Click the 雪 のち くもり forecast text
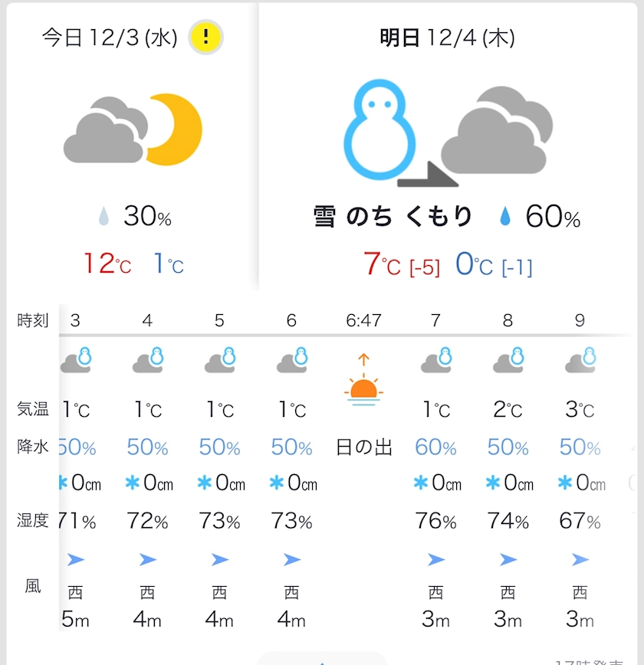Image resolution: width=644 pixels, height=665 pixels. (393, 217)
